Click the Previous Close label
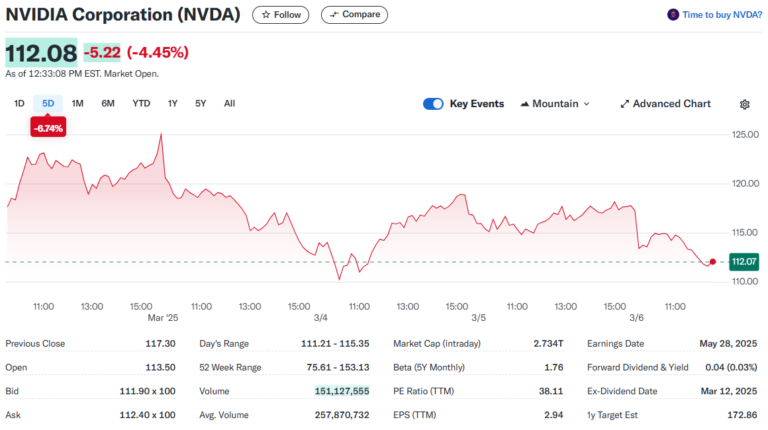The image size is (768, 430). point(35,344)
